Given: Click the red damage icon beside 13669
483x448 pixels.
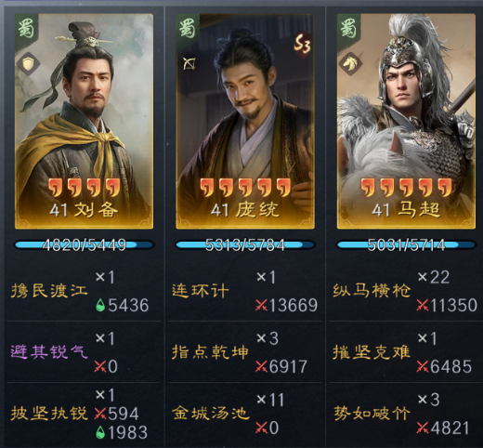Looking at the screenshot, I should tap(262, 305).
